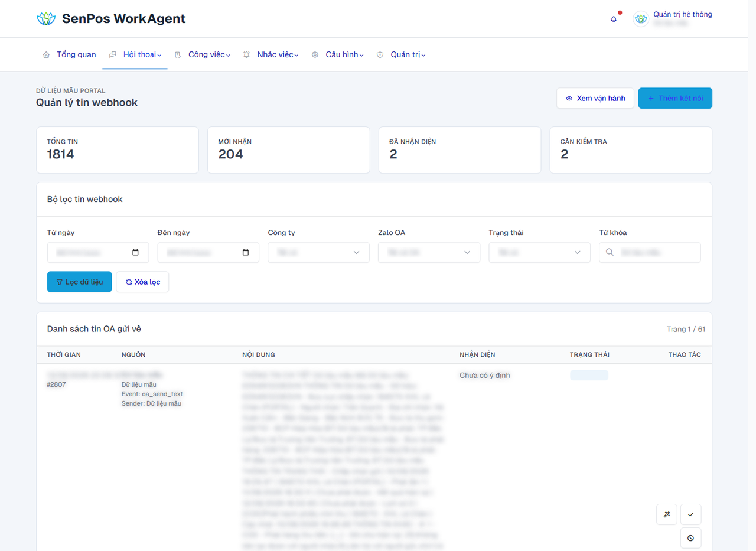Reset filters with Xóa lọc
This screenshot has height=551, width=756.
coord(142,282)
